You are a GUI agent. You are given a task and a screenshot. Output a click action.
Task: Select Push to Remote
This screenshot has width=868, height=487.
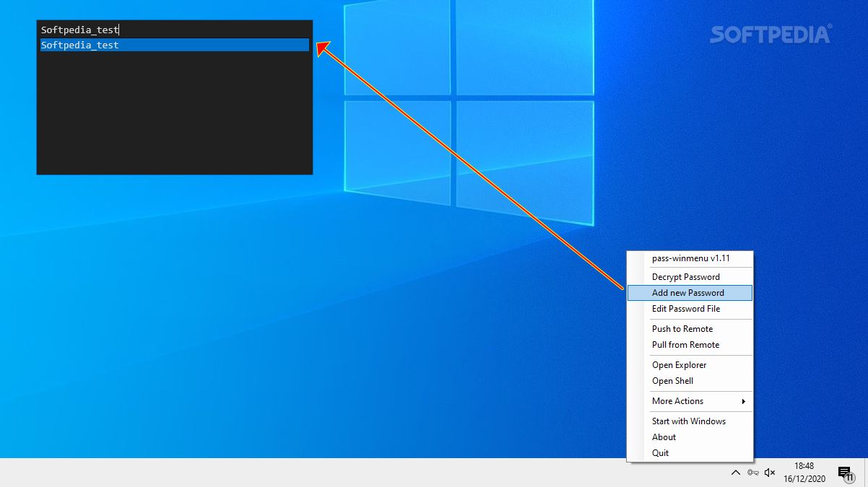[x=690, y=329]
